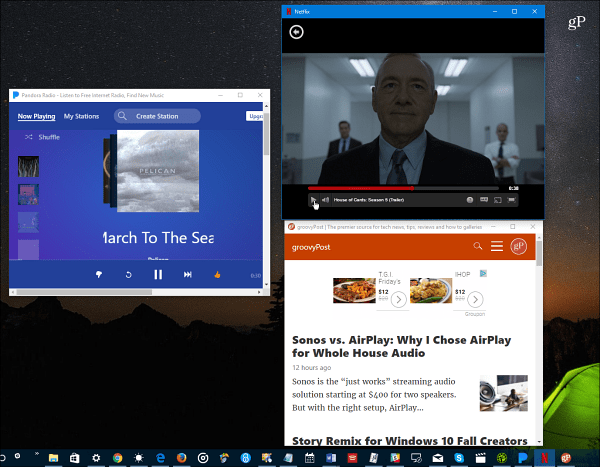This screenshot has width=600, height=467.
Task: Open Calendar app from taskbar
Action: point(310,457)
